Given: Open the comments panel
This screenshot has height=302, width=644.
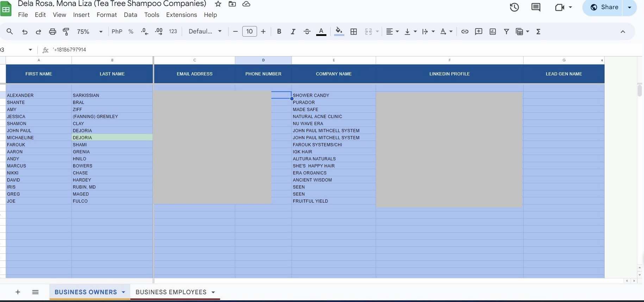Looking at the screenshot, I should 536,7.
